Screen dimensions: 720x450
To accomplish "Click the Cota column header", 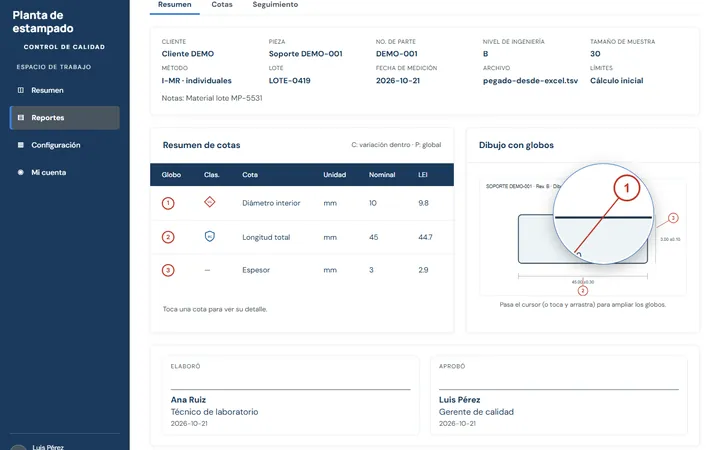I will [x=250, y=175].
